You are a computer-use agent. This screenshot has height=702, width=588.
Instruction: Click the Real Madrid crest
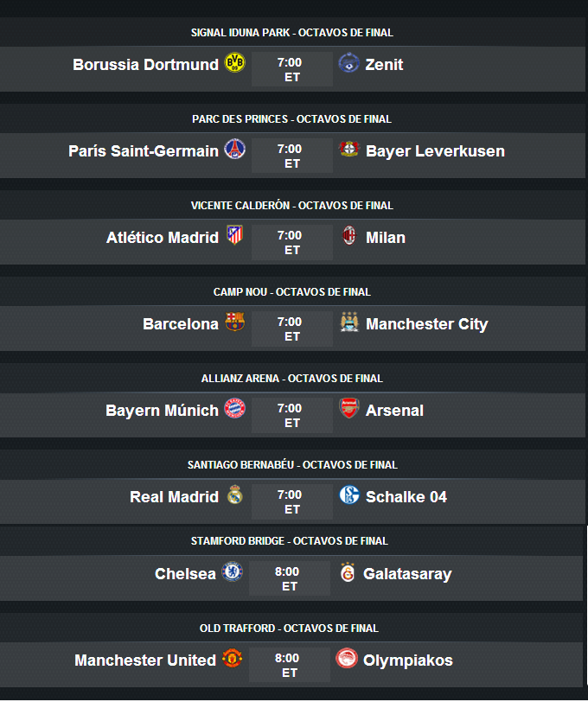pyautogui.click(x=234, y=495)
